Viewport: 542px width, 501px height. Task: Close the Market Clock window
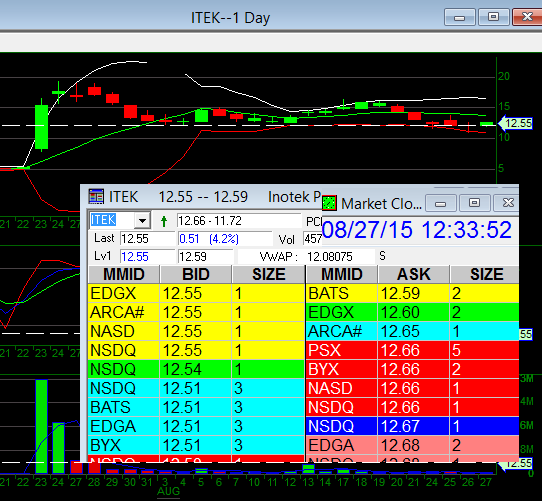[x=507, y=203]
